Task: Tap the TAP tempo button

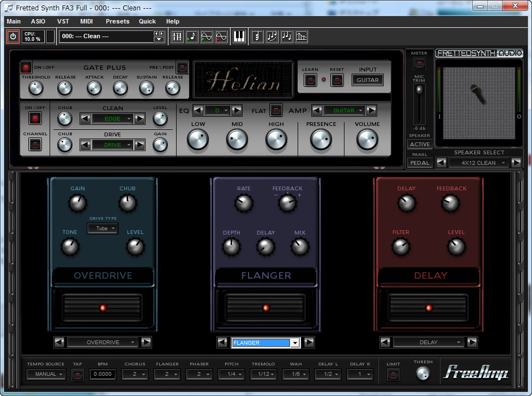Action: pyautogui.click(x=78, y=375)
